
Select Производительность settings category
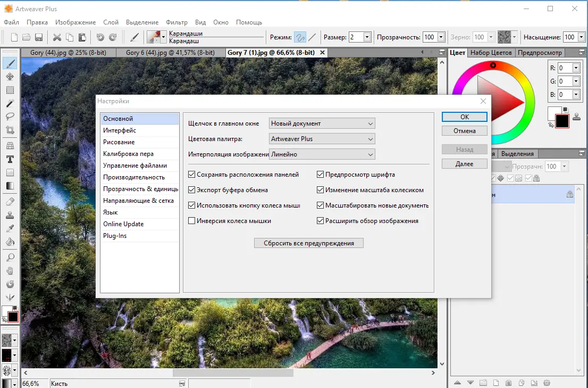tap(139, 177)
